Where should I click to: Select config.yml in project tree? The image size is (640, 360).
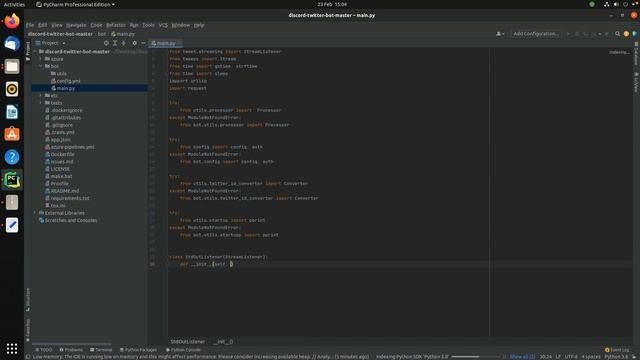pyautogui.click(x=65, y=81)
